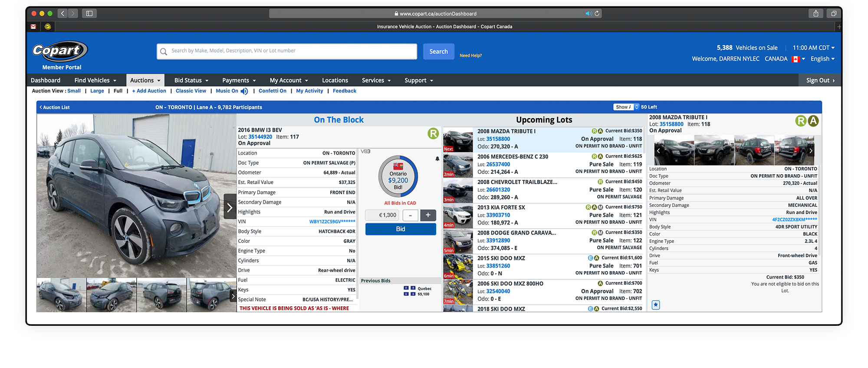Screen dimensions: 868x368
Task: Click the star watchlist icon on Mazda panel
Action: tap(656, 305)
